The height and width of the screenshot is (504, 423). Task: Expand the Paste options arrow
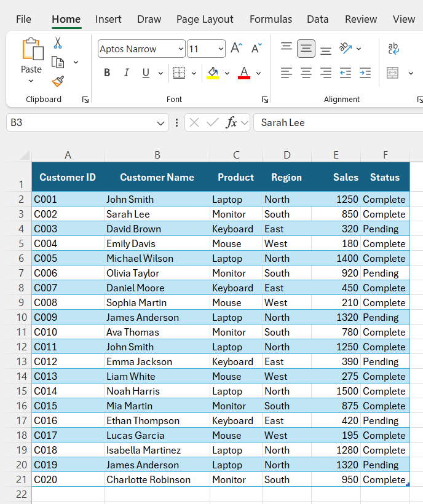coord(31,81)
